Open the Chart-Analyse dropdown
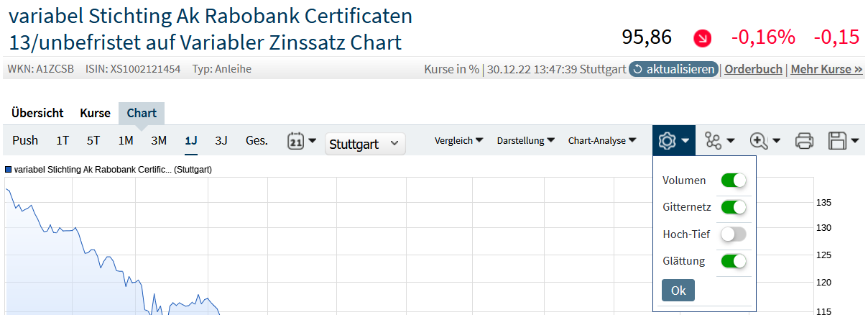 (601, 141)
